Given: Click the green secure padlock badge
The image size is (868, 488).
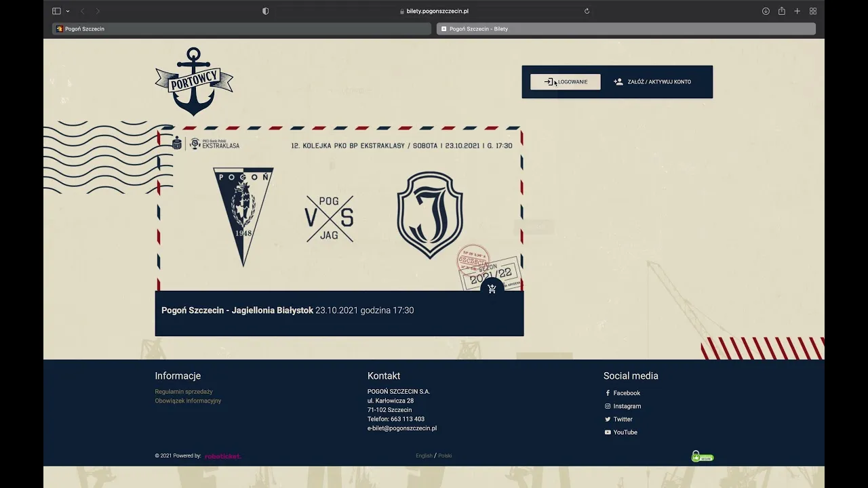Looking at the screenshot, I should pyautogui.click(x=702, y=456).
